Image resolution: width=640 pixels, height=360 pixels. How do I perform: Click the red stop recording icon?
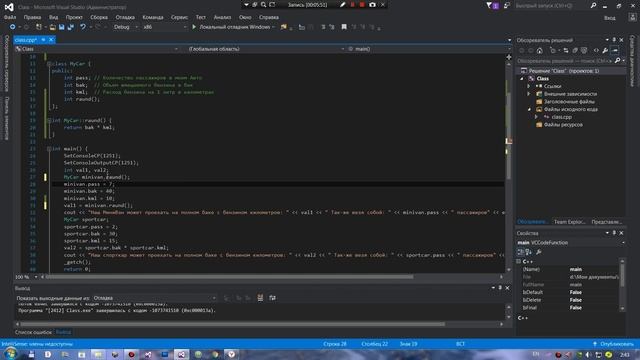pyautogui.click(x=362, y=5)
